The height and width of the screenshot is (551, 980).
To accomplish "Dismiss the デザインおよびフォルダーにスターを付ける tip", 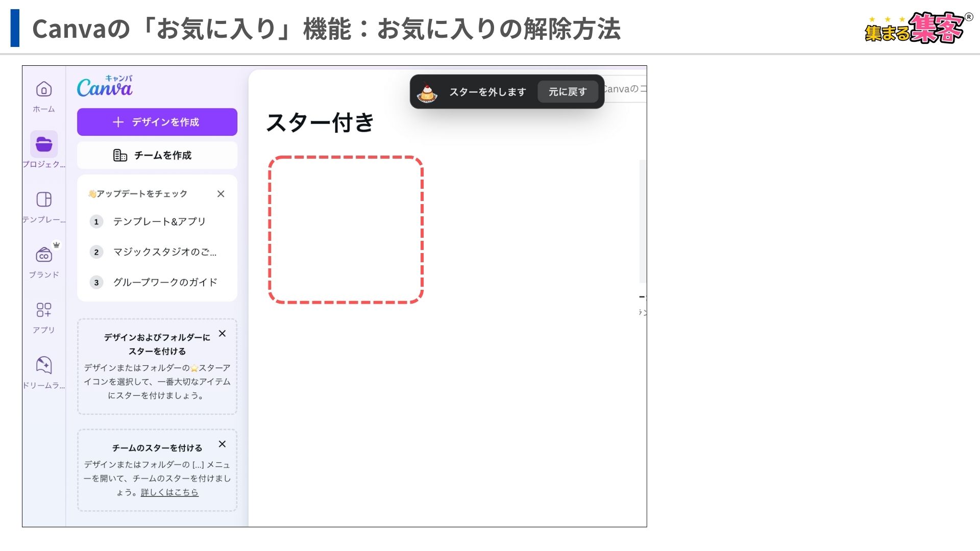I will [x=222, y=334].
